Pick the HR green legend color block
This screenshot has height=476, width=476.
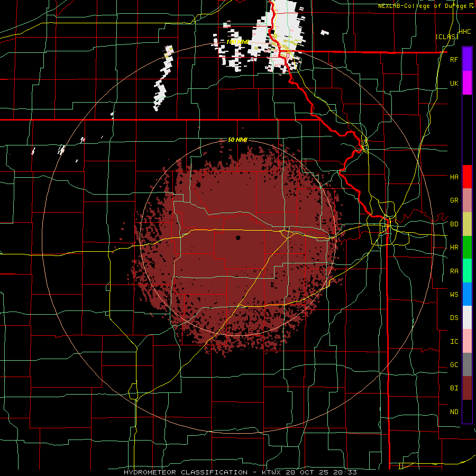(467, 248)
